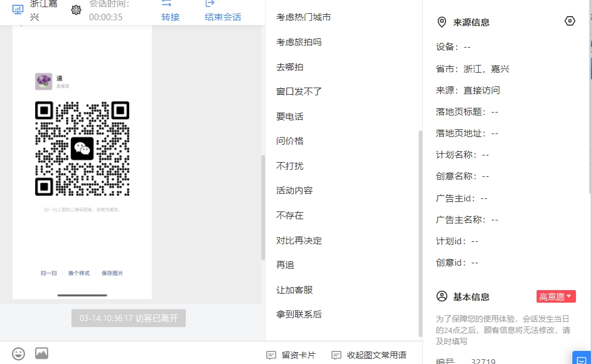592x364 pixels.
Task: Click the 广告主id row
Action: pos(462,198)
